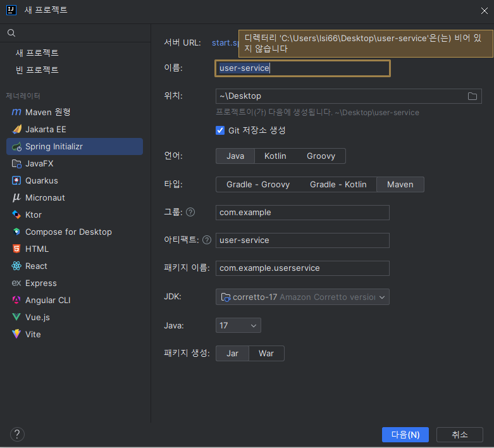Click the search magnifier icon
This screenshot has width=494, height=448.
11,33
